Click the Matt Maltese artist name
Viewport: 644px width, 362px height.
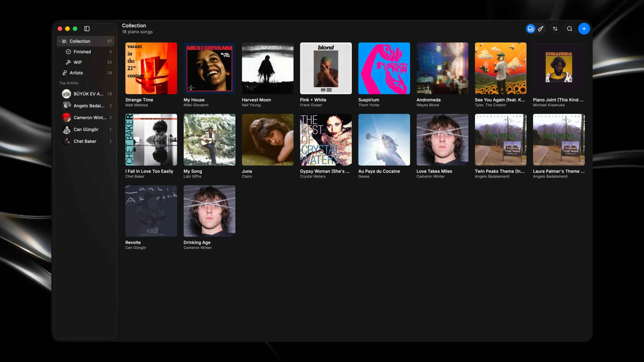pos(136,105)
